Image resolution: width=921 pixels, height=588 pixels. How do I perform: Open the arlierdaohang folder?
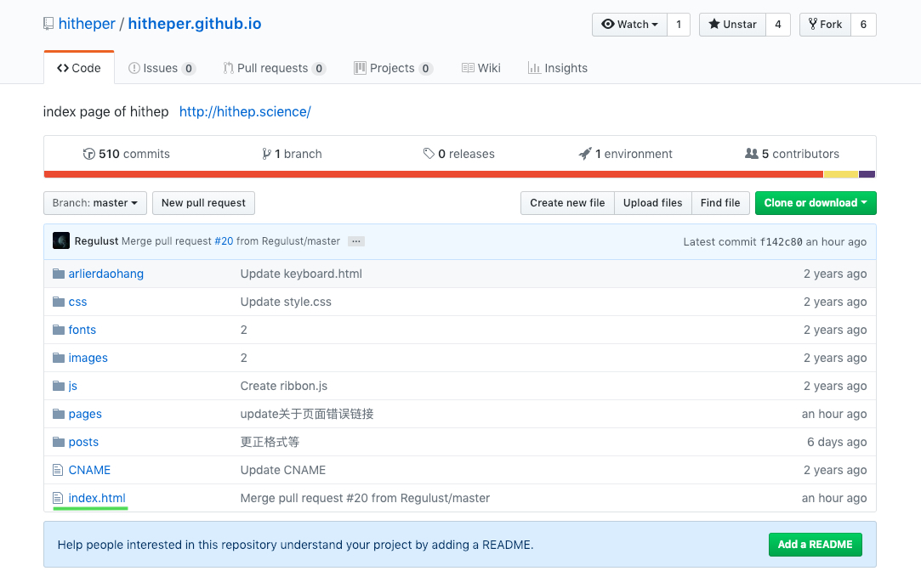click(105, 274)
